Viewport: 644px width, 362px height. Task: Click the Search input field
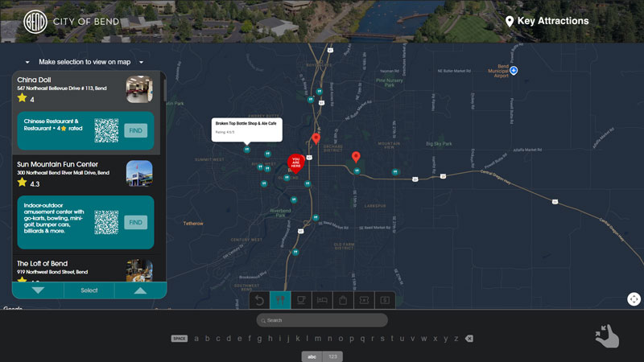322,320
